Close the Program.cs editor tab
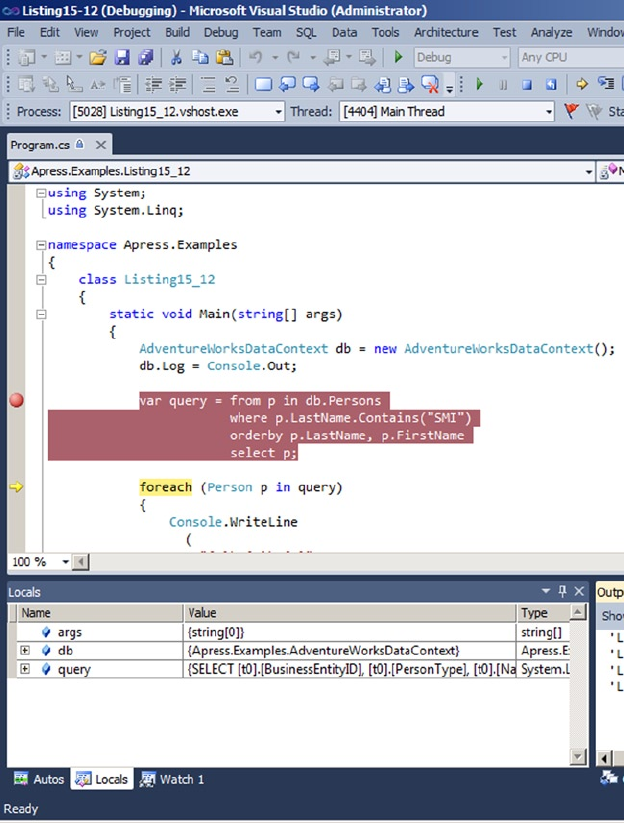624x823 pixels. (x=101, y=145)
